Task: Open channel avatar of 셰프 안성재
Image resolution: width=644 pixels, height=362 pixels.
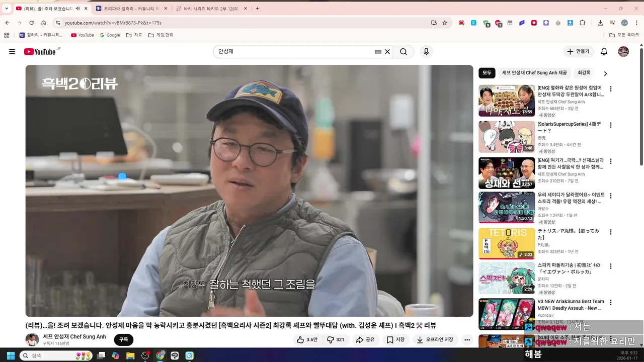Action: point(32,339)
